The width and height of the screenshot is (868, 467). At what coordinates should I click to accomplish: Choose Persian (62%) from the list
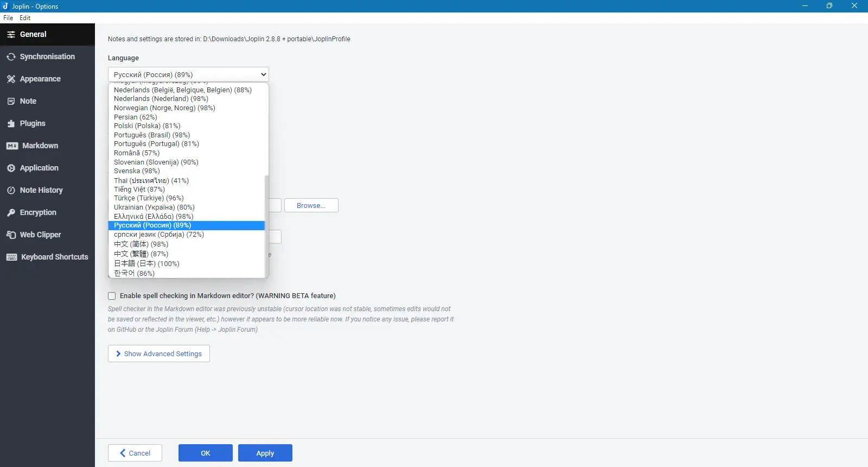(187, 117)
